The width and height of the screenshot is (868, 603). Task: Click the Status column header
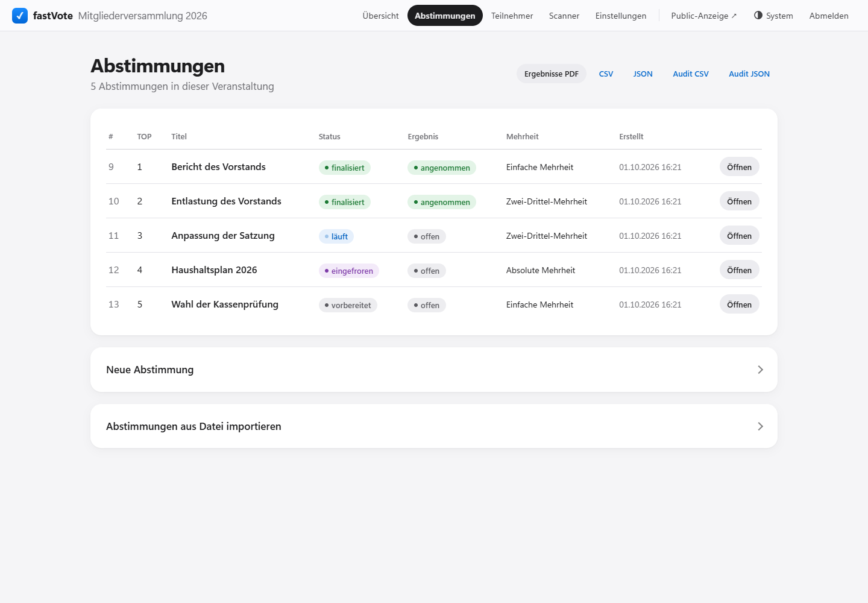point(330,136)
